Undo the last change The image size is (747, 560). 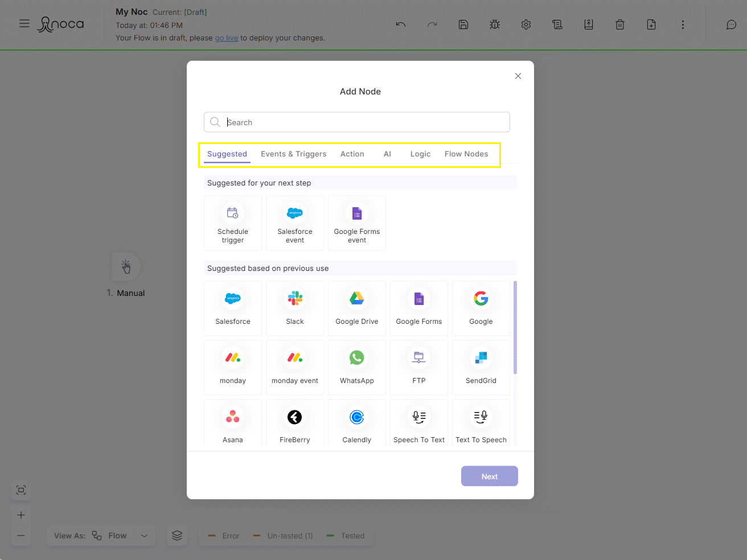[x=401, y=24]
